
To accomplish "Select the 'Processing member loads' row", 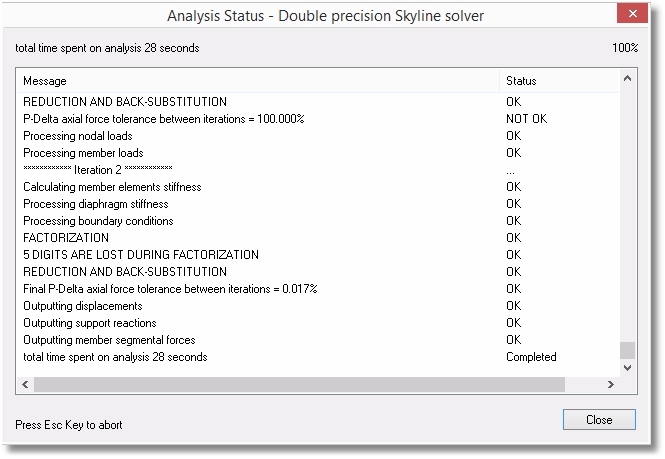I will [x=81, y=153].
